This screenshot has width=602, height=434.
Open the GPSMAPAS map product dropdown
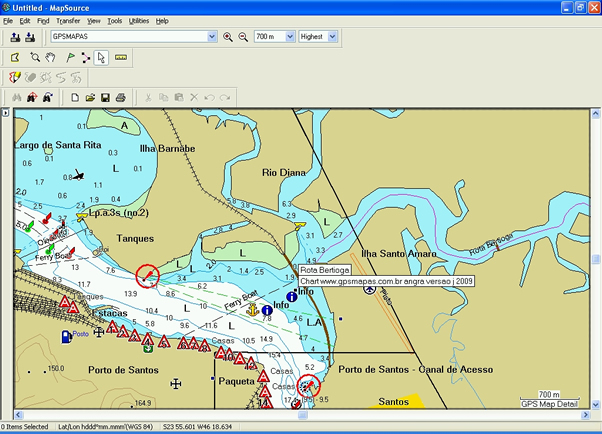tap(211, 37)
